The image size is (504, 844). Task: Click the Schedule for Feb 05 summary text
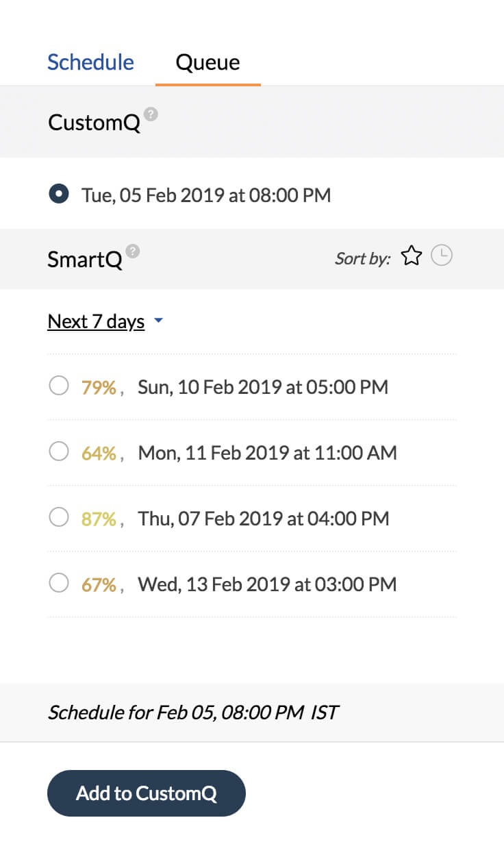pos(192,712)
